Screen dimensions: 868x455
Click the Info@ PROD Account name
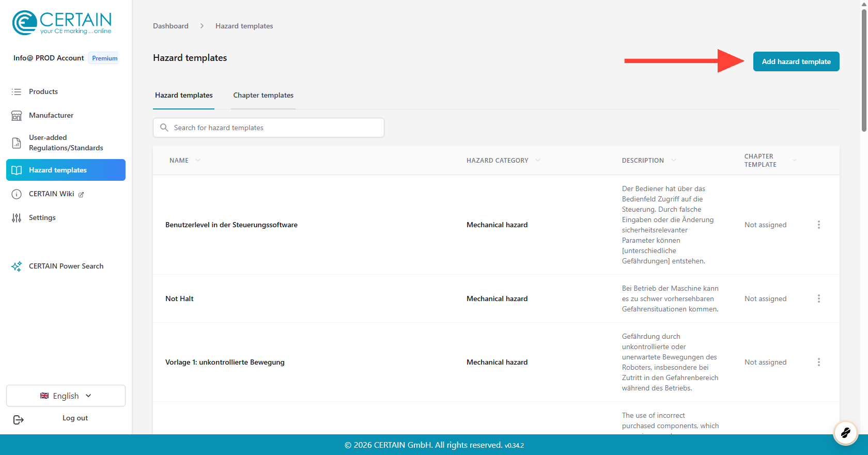[49, 58]
